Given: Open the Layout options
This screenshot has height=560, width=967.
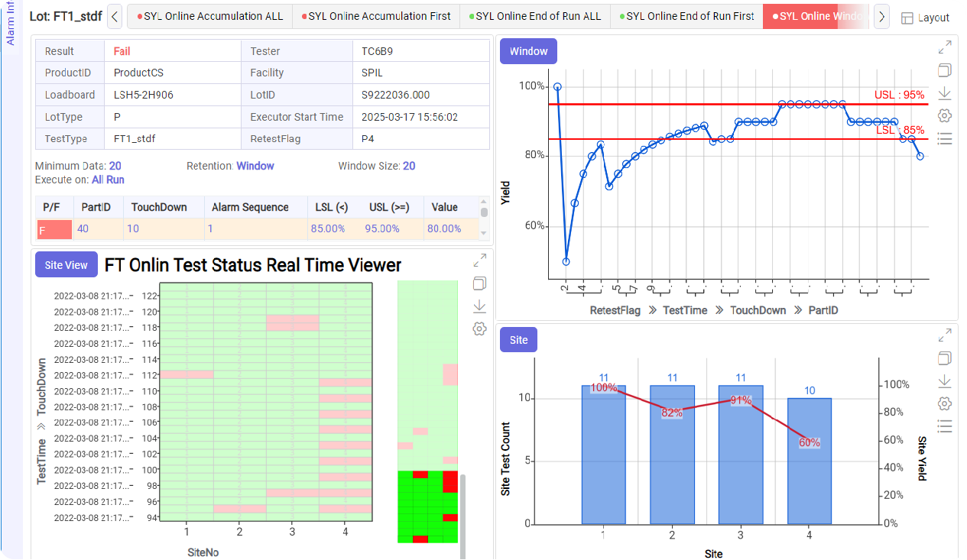Looking at the screenshot, I should tap(925, 18).
